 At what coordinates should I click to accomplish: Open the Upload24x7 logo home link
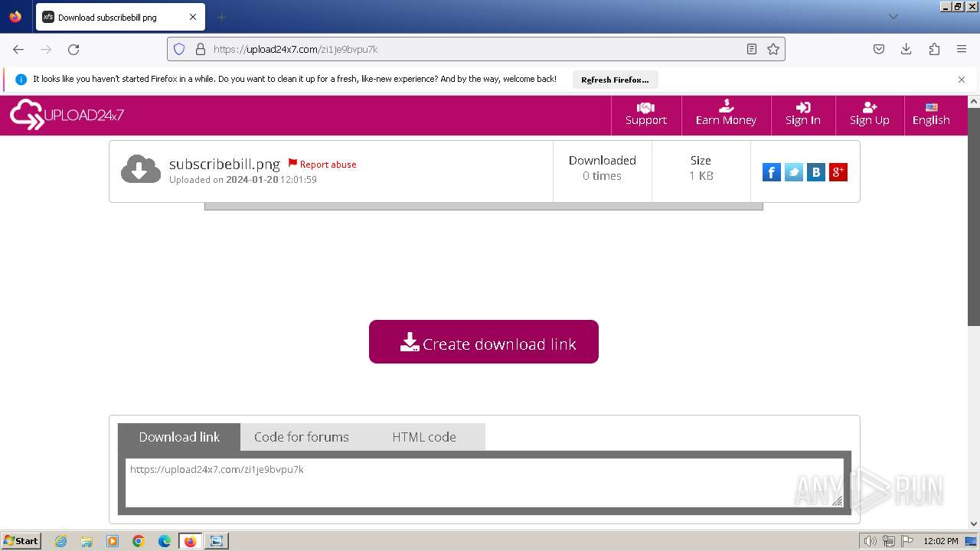click(x=67, y=115)
